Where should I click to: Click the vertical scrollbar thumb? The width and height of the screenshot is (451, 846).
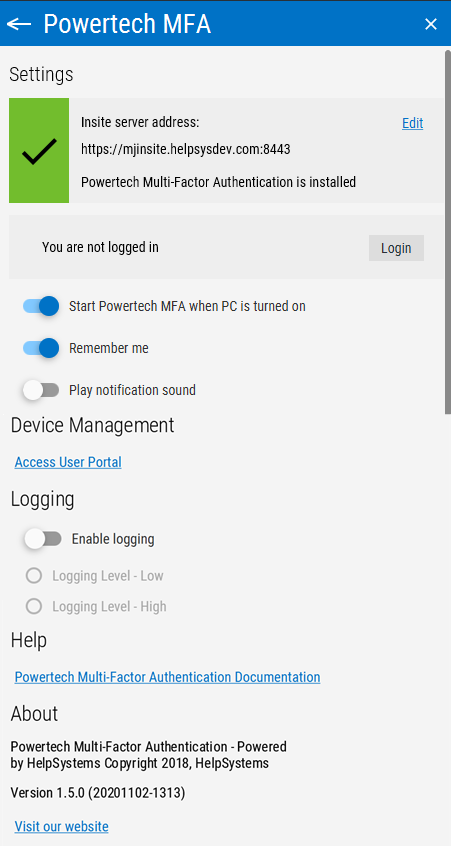pos(448,232)
